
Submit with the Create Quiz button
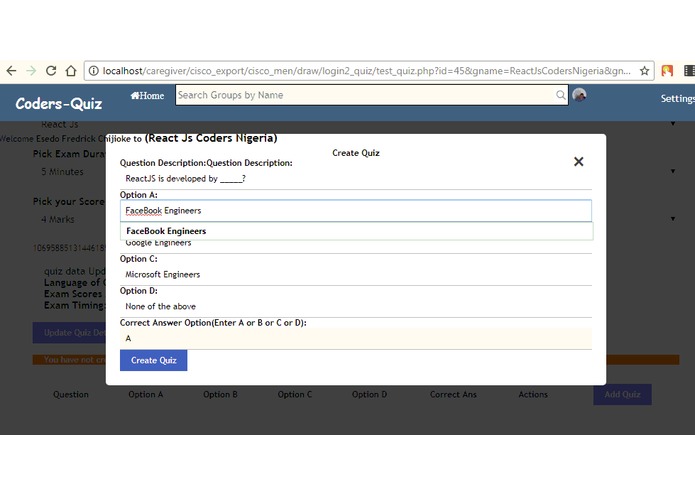click(x=153, y=360)
